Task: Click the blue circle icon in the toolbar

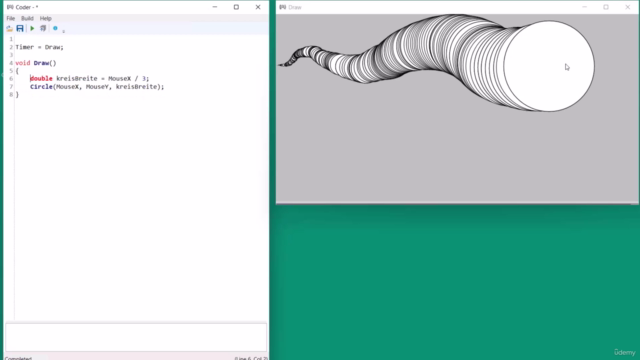Action: (55, 28)
